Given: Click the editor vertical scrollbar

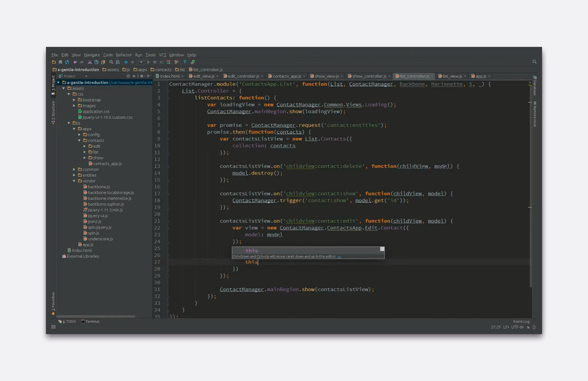Looking at the screenshot, I should [x=530, y=184].
